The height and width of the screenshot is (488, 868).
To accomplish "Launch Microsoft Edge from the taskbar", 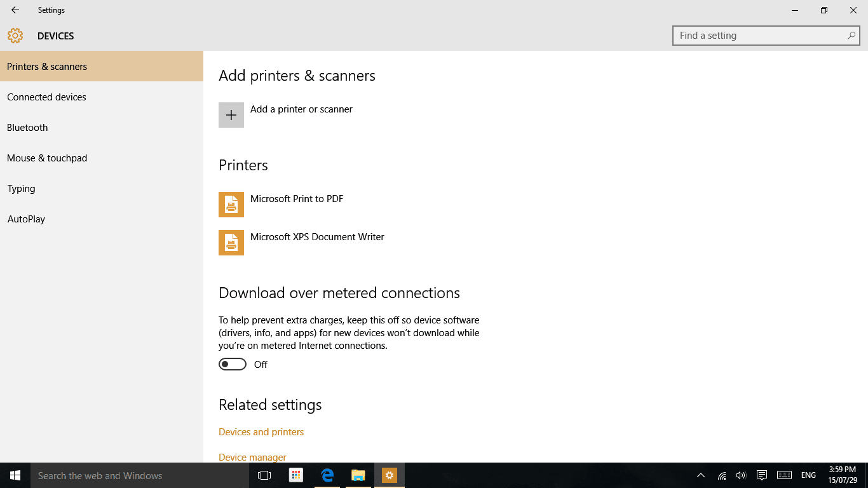I will pos(327,475).
